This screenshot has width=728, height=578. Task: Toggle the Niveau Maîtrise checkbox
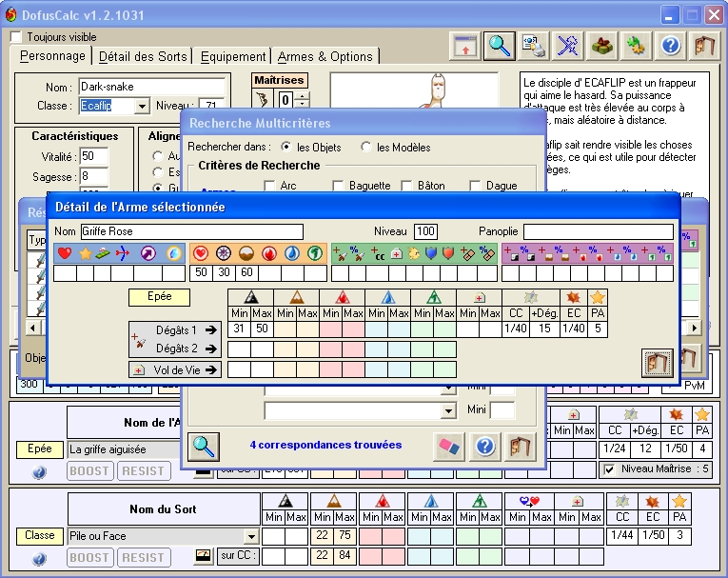tap(609, 469)
